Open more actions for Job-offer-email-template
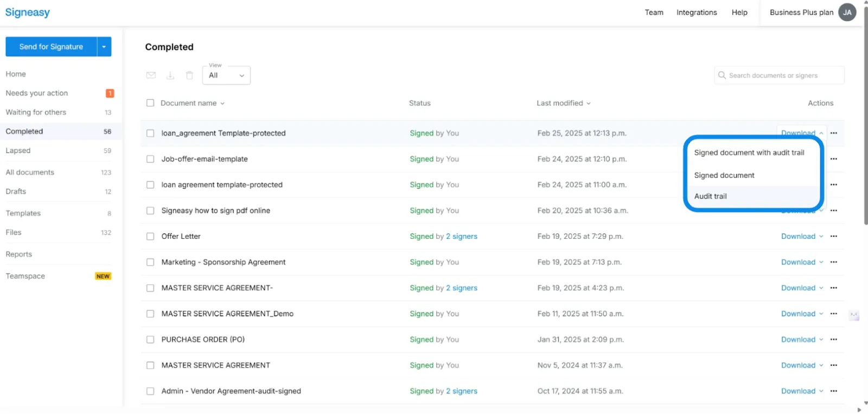Viewport: 868px width, 417px height. [x=834, y=159]
